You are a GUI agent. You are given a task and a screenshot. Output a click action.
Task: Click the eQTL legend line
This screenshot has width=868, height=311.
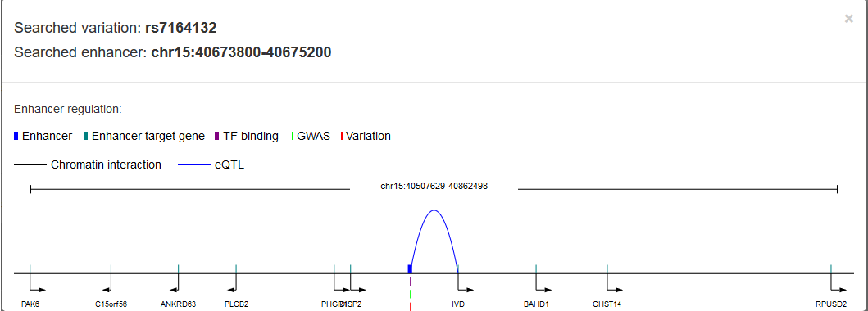(x=193, y=165)
